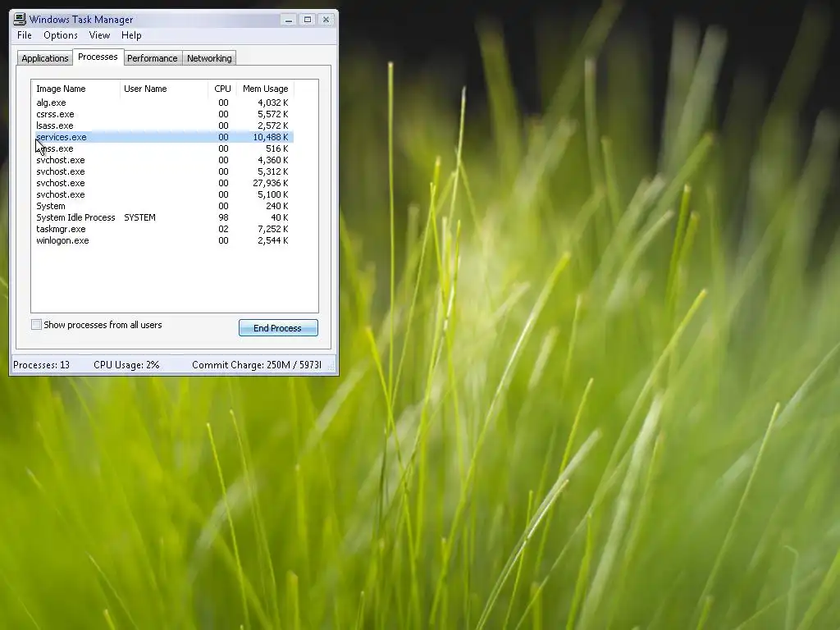Viewport: 840px width, 630px height.
Task: Select the smss.exe process below services.exe
Action: pos(164,148)
